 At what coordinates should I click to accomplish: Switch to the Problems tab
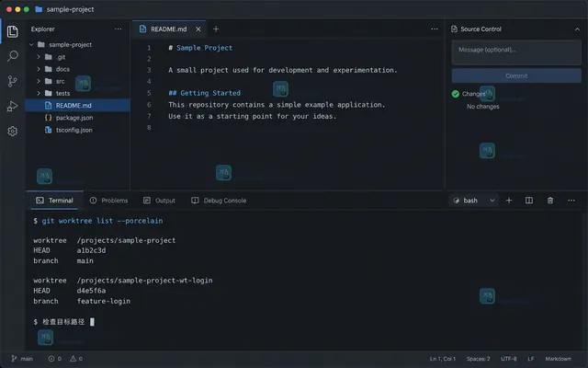pos(108,201)
